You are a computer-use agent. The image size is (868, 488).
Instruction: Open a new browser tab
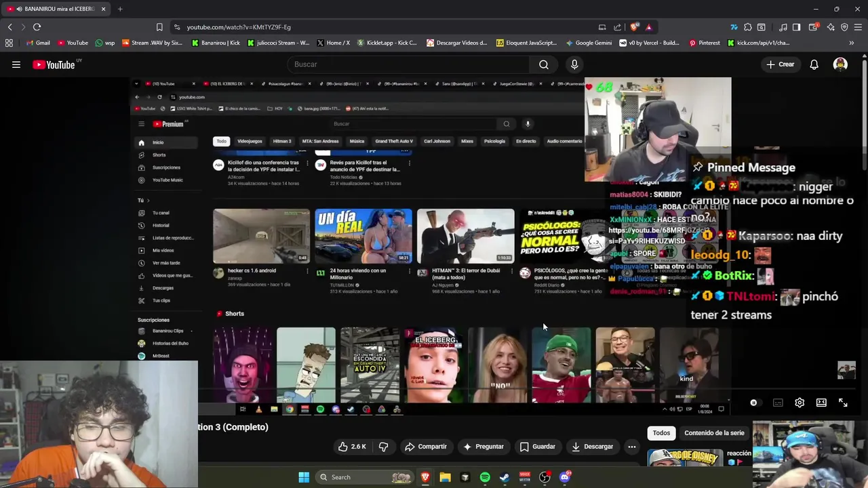[x=120, y=9]
